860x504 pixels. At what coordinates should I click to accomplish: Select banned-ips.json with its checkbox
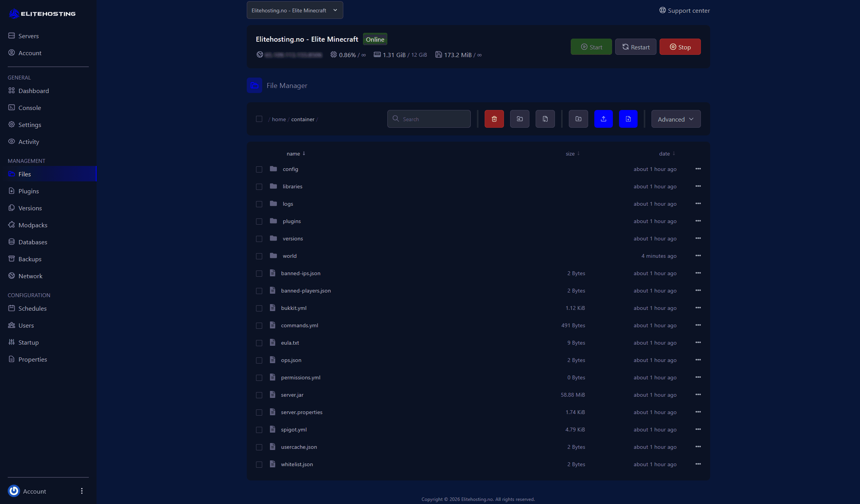tap(259, 273)
